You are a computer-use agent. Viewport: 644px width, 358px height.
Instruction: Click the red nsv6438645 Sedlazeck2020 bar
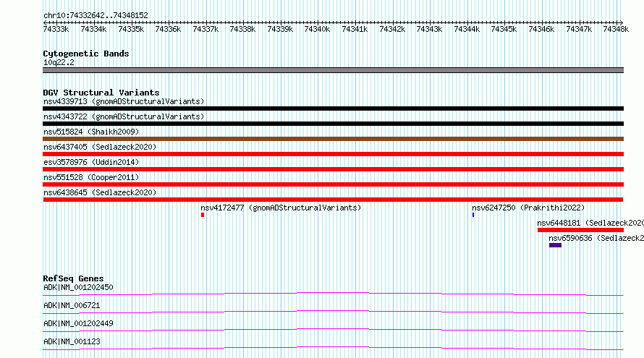click(x=333, y=200)
